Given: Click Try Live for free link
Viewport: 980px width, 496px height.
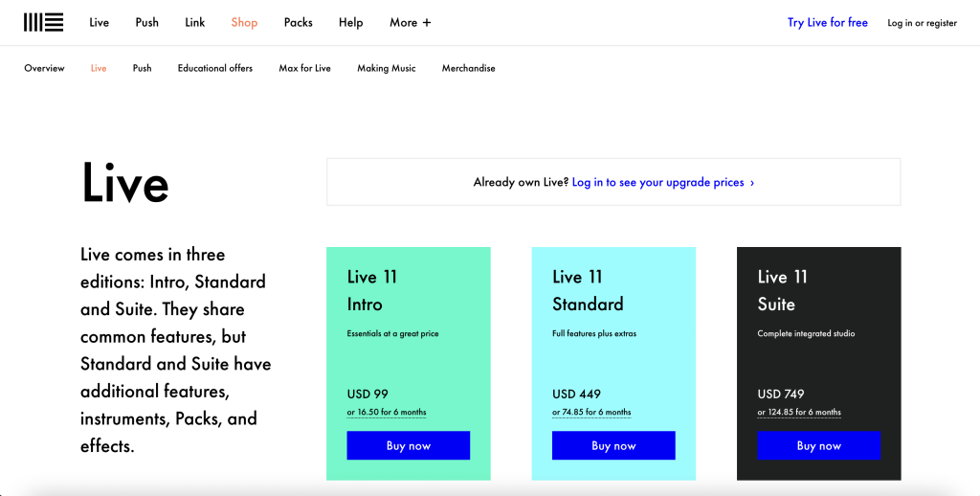Looking at the screenshot, I should 828,23.
